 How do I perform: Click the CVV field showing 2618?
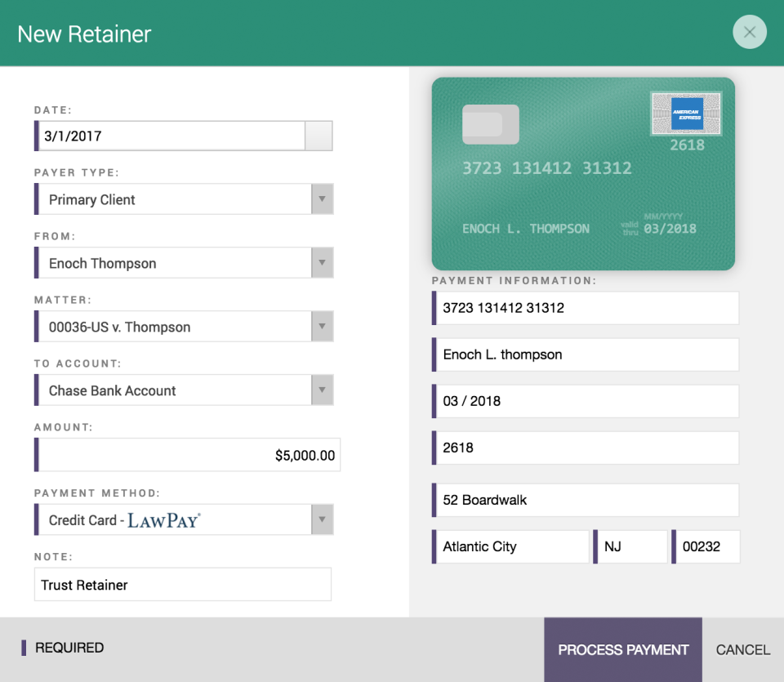point(585,448)
